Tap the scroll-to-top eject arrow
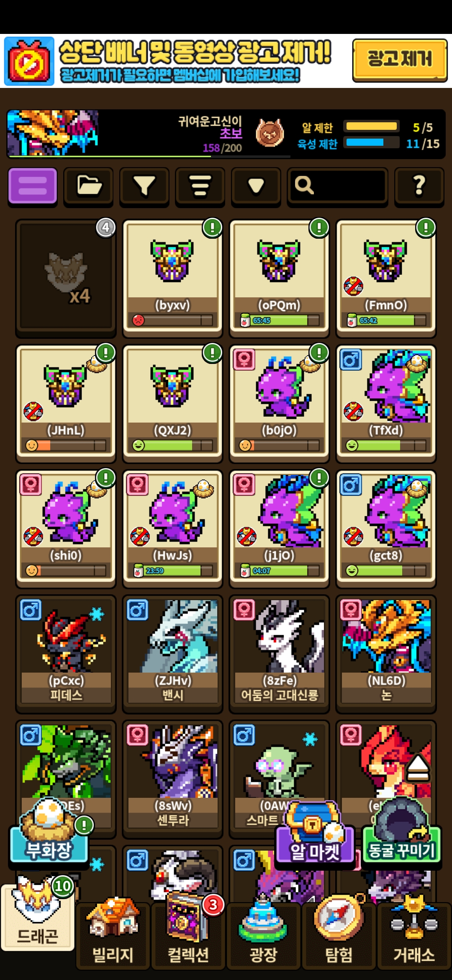452x980 pixels. 418,769
